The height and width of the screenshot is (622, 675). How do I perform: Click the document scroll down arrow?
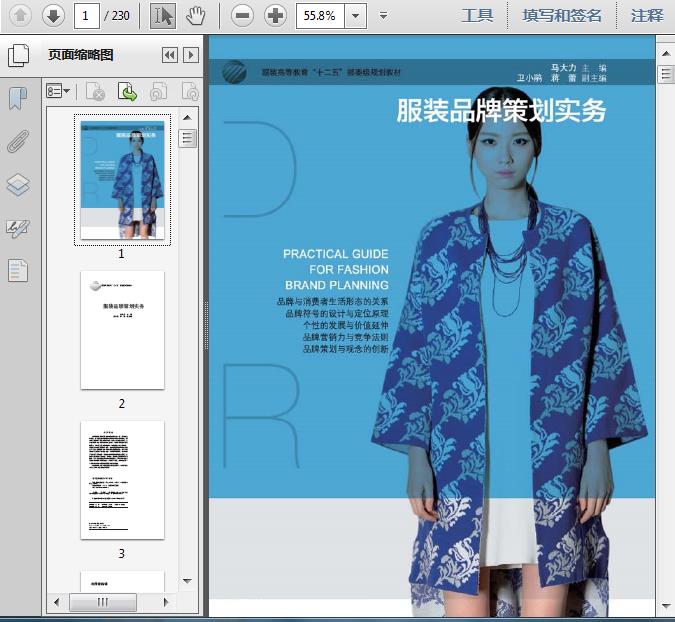pyautogui.click(x=666, y=606)
